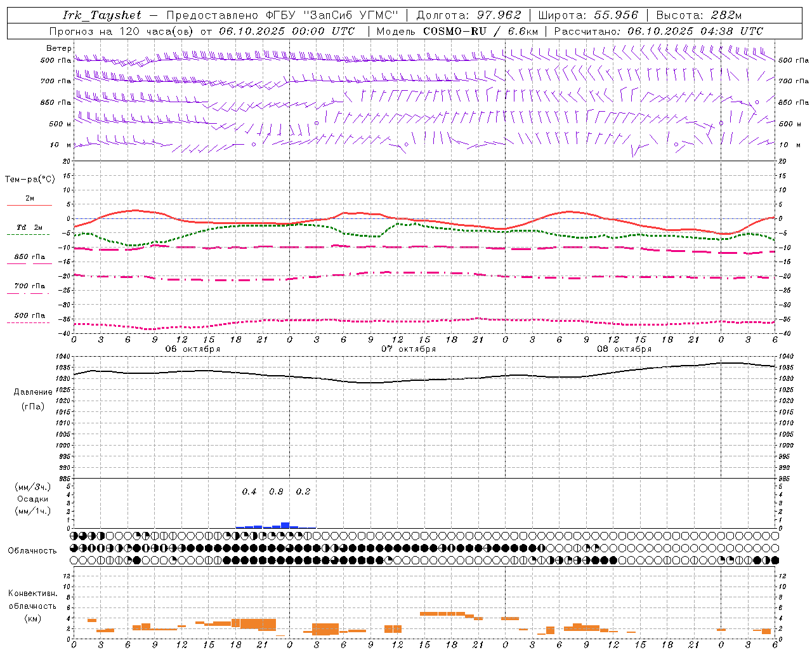Click the Модель COSMO-RU / 6.6км label
The width and height of the screenshot is (812, 650).
point(457,31)
